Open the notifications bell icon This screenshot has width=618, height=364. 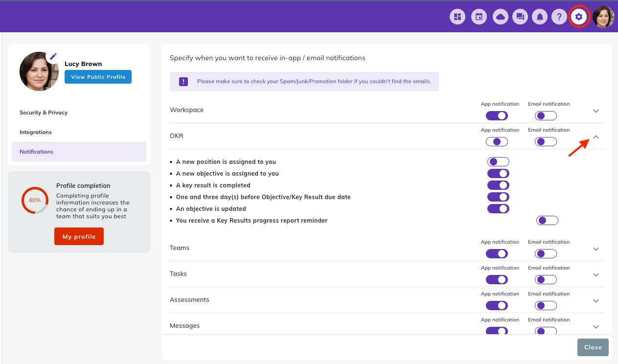(540, 17)
